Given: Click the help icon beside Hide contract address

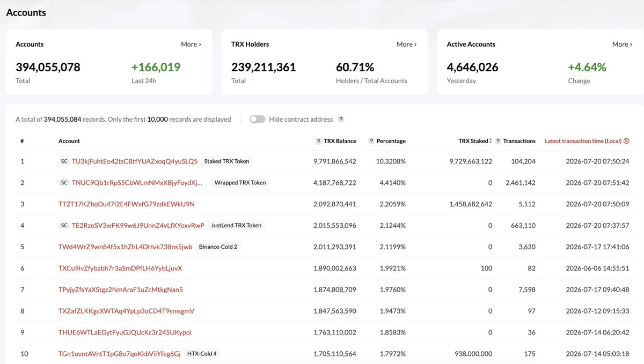Looking at the screenshot, I should pyautogui.click(x=341, y=120).
